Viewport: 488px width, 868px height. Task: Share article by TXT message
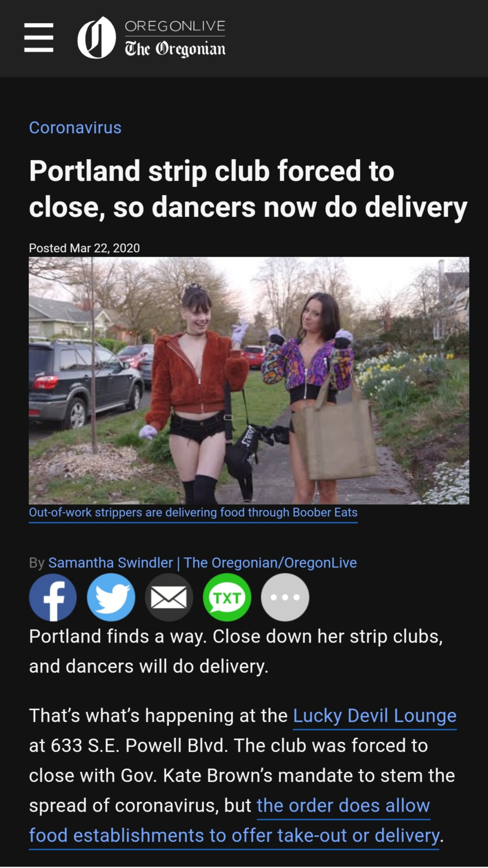[227, 597]
